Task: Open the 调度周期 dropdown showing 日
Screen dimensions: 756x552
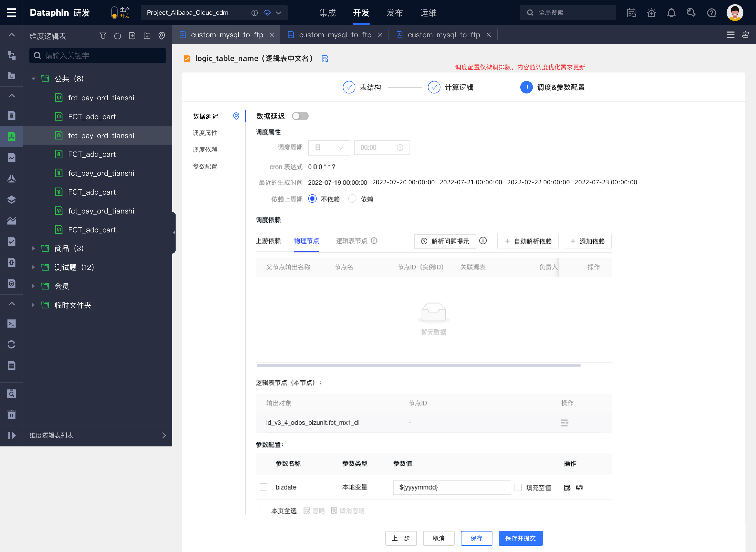Action: point(329,148)
